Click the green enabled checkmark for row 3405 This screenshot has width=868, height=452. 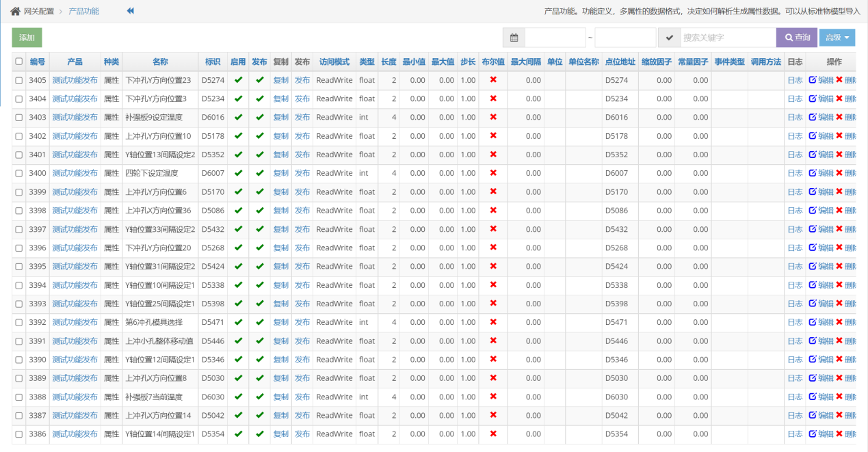(238, 80)
